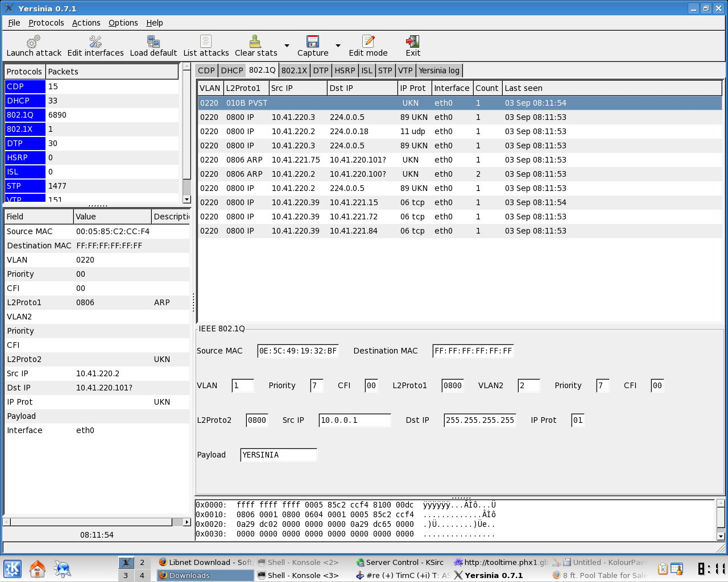The image size is (728, 582).
Task: Select the tcp row to 10.41.221.84
Action: pyautogui.click(x=460, y=231)
